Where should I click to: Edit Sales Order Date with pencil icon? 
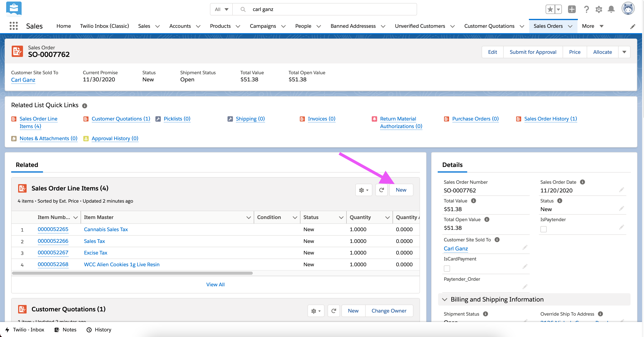pos(621,190)
